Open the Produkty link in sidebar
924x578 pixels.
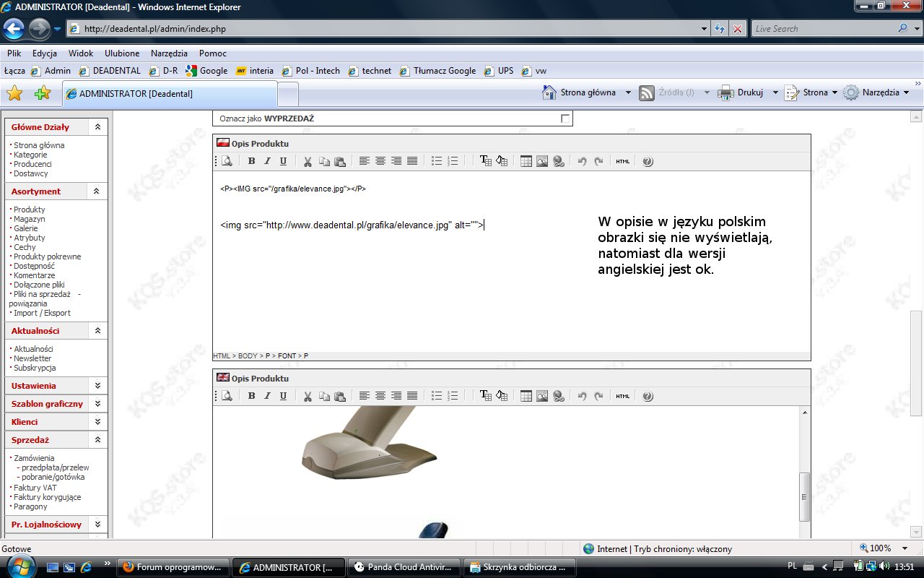tap(30, 210)
